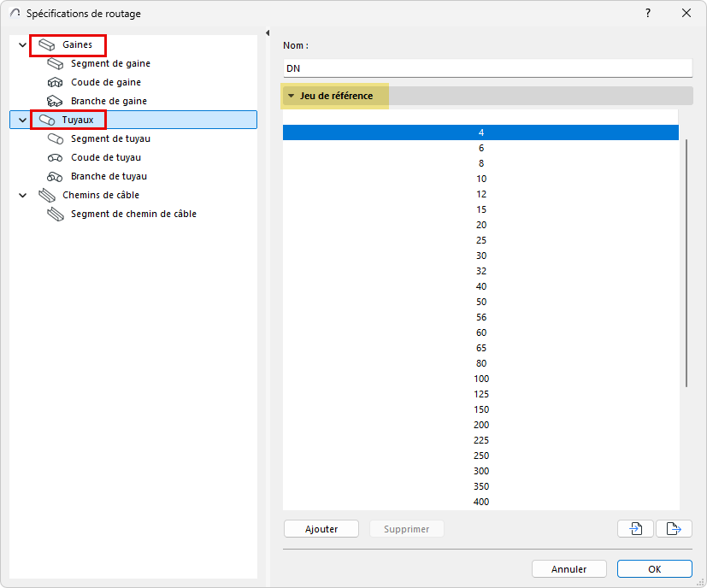Select value 15 in reference list
The height and width of the screenshot is (588, 707).
point(480,209)
